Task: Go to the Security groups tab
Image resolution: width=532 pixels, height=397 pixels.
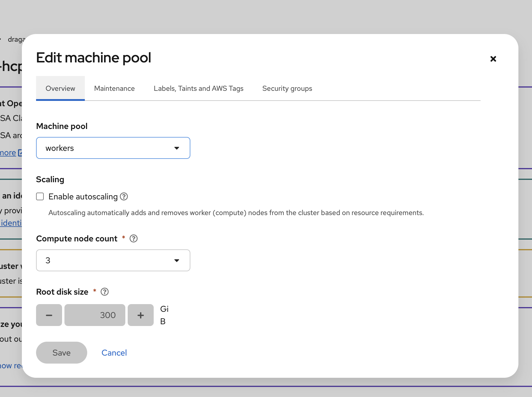Action: [287, 88]
